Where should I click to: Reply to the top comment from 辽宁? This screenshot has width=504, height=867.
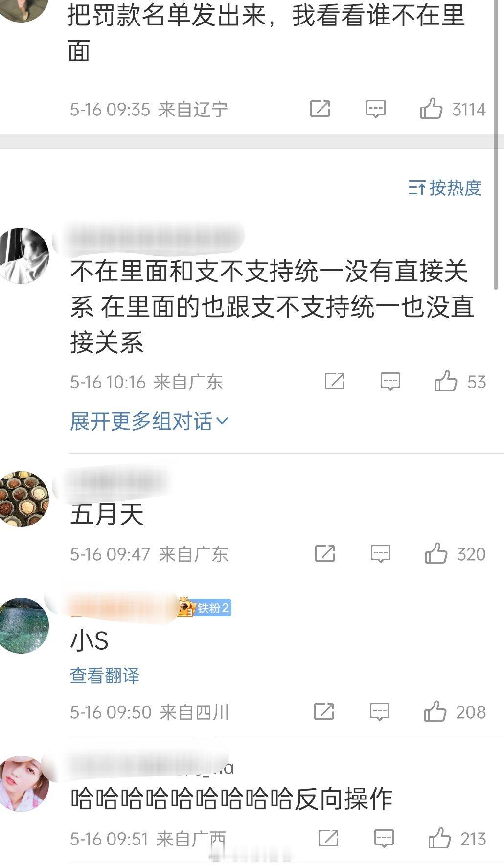[376, 109]
